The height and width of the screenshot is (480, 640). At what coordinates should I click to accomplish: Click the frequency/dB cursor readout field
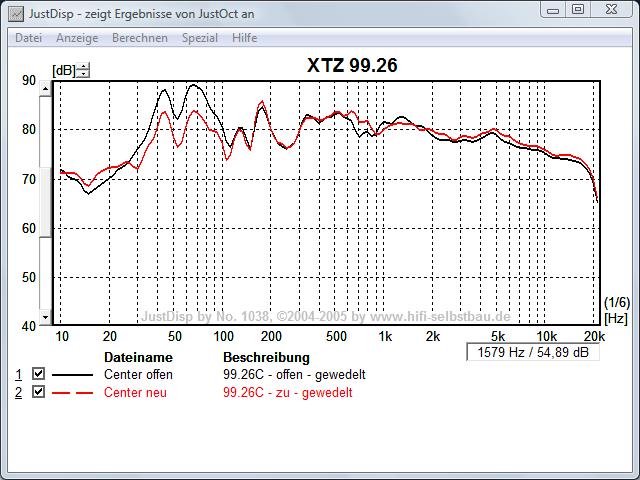[530, 353]
